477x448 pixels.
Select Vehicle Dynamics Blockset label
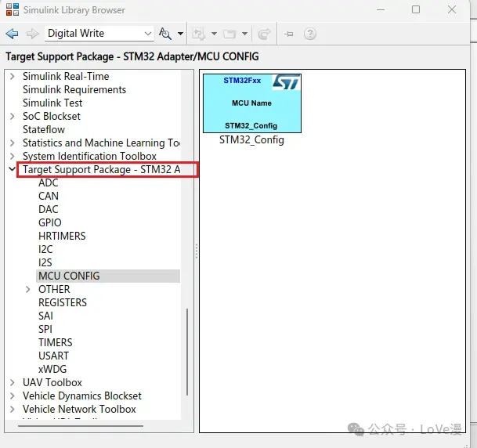(82, 396)
